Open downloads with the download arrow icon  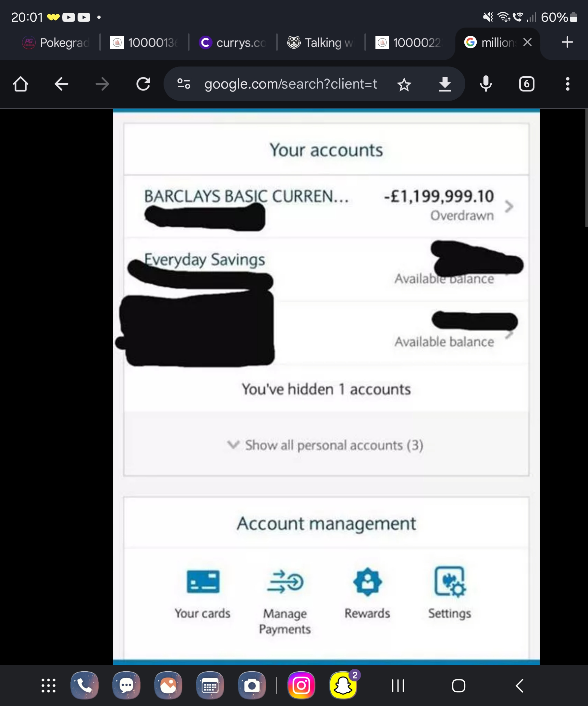(x=445, y=84)
